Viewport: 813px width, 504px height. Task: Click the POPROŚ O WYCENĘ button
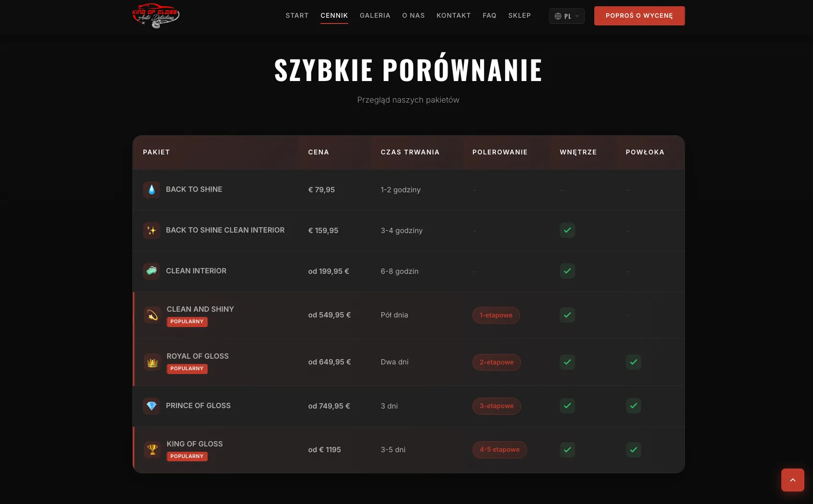(639, 15)
